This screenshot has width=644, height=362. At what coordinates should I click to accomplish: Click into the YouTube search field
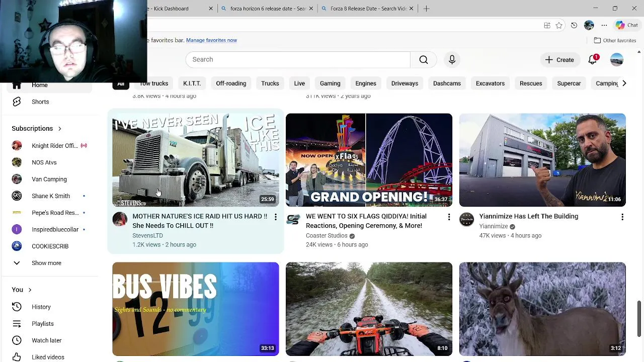(x=298, y=59)
